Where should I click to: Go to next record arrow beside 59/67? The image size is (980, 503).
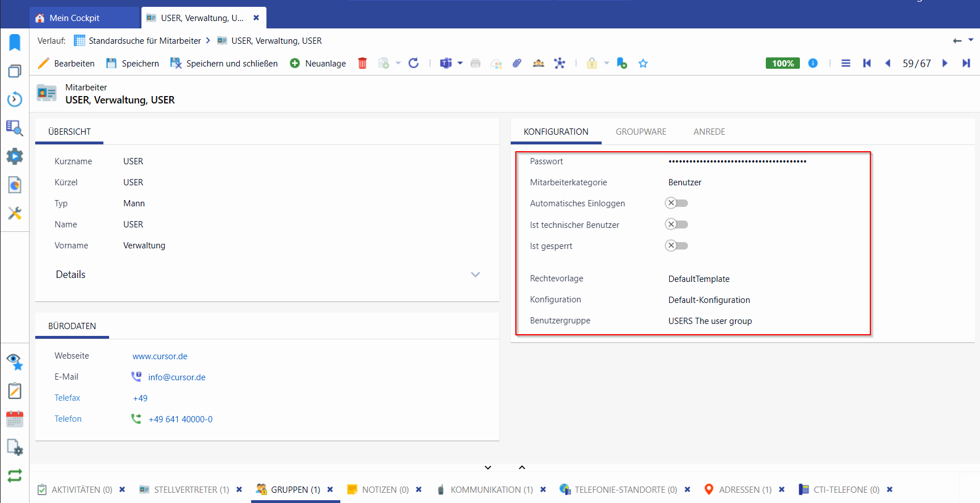point(945,63)
